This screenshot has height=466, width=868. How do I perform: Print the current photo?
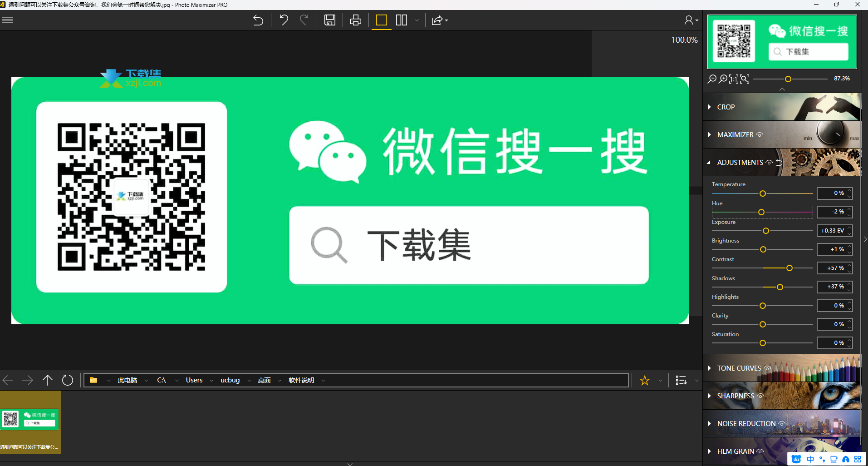(x=356, y=20)
